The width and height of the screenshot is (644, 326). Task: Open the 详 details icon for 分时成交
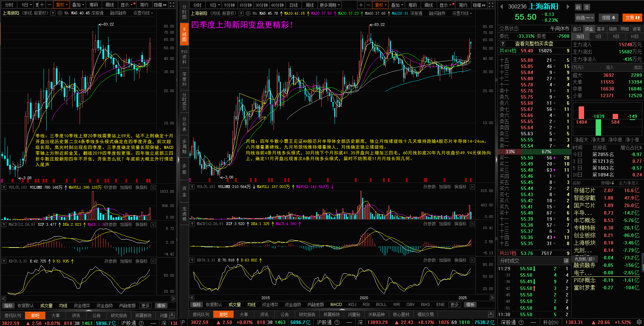click(x=566, y=261)
